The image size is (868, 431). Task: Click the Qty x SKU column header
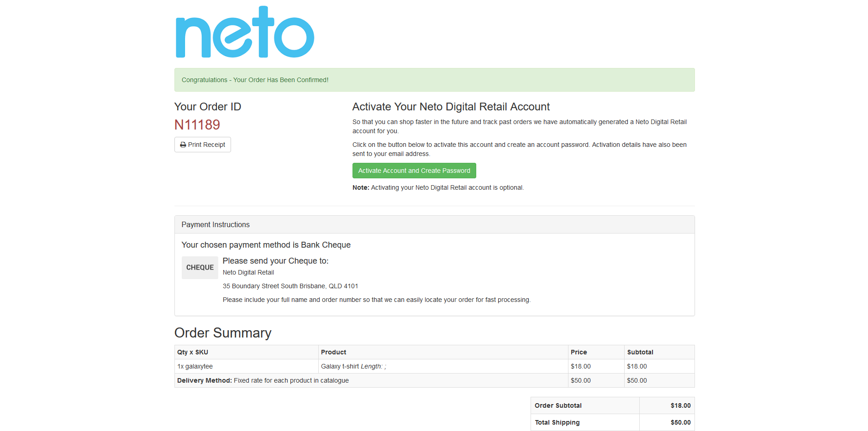click(247, 352)
